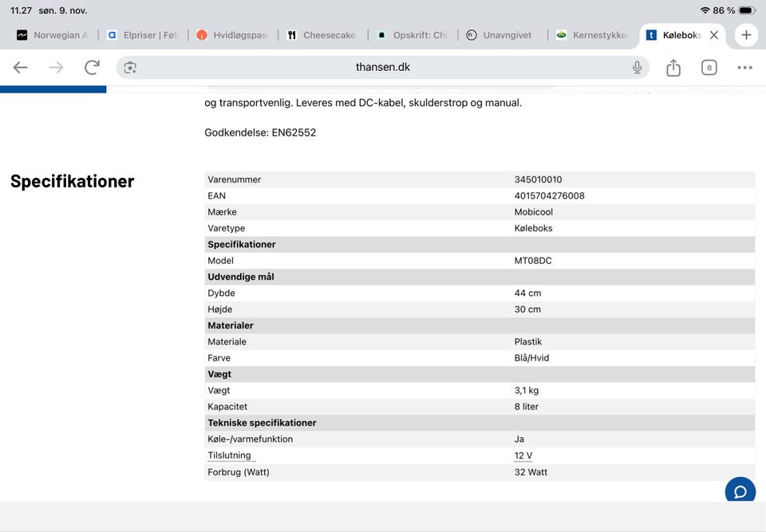766x532 pixels.
Task: Close the Køleboks tab
Action: pyautogui.click(x=713, y=35)
